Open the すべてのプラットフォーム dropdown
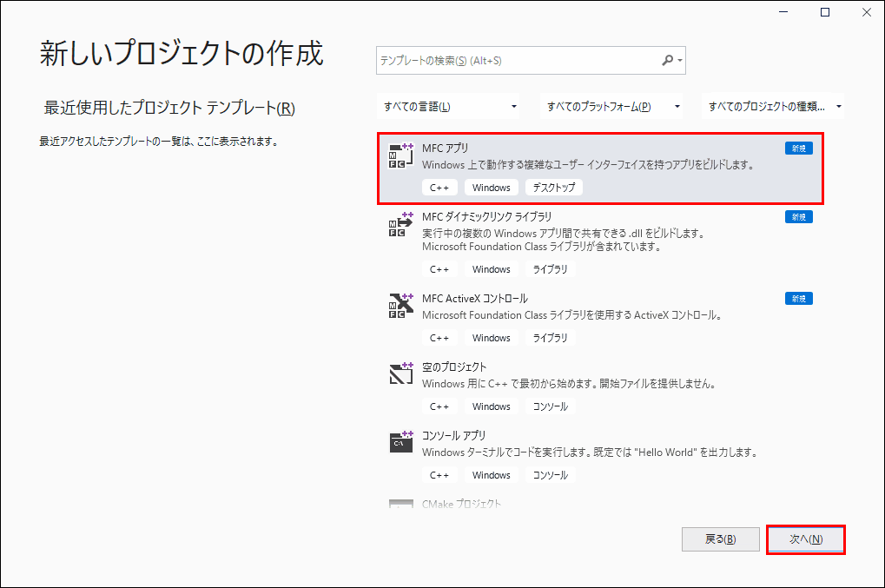This screenshot has height=588, width=885. 611,107
